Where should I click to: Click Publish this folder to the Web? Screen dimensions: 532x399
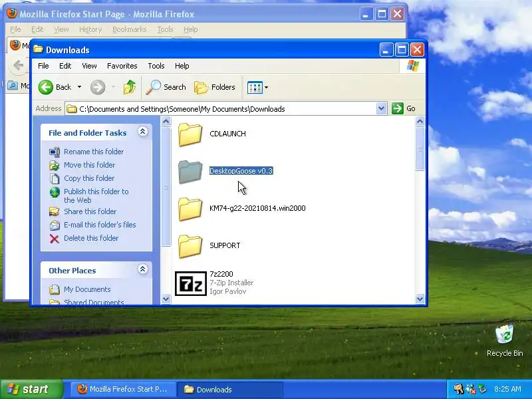96,196
